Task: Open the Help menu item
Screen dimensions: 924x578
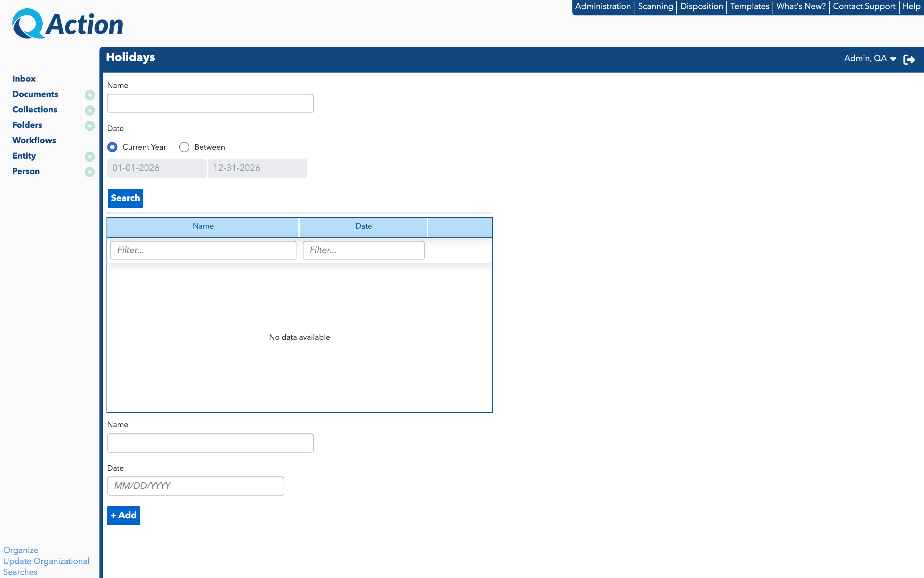Action: (911, 6)
